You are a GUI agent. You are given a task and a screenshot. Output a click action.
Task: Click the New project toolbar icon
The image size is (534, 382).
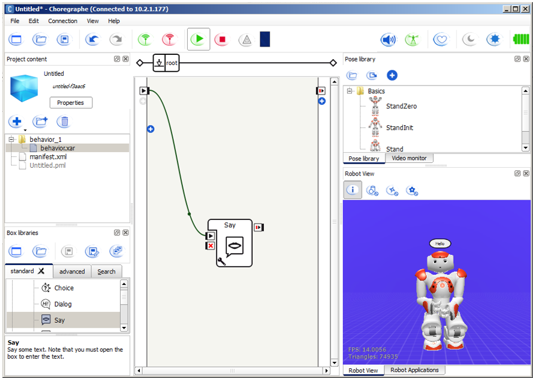pos(16,40)
